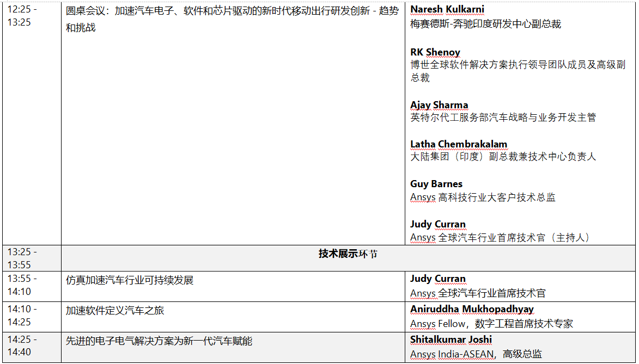639x364 pixels.
Task: Place cursor in 加速软件定义汽车之旅 topic
Action: coord(115,311)
